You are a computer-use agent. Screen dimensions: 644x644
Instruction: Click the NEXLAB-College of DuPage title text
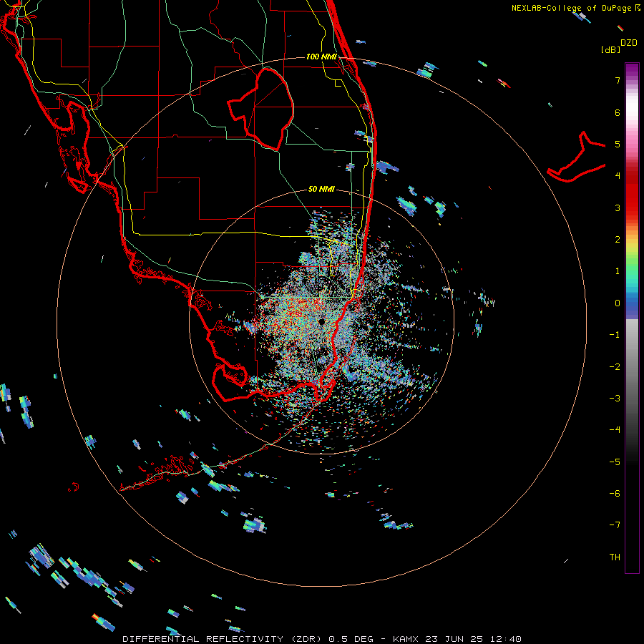[x=576, y=8]
